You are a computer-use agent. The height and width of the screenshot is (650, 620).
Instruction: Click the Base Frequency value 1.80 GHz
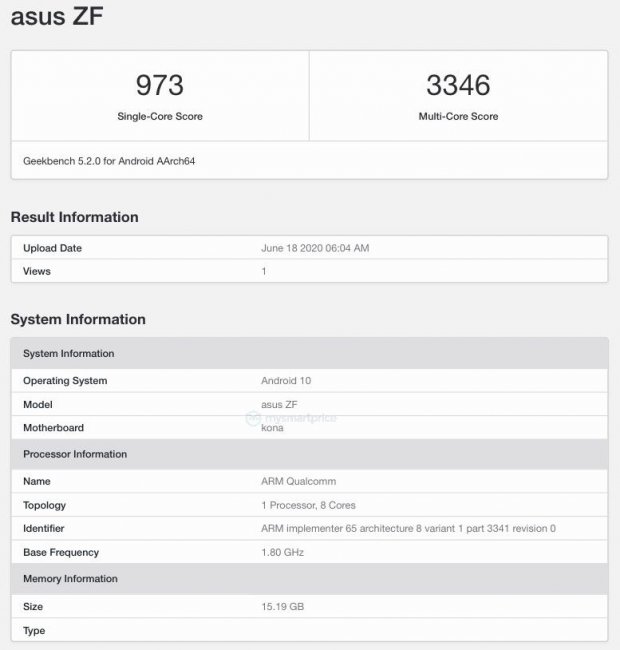pyautogui.click(x=282, y=552)
